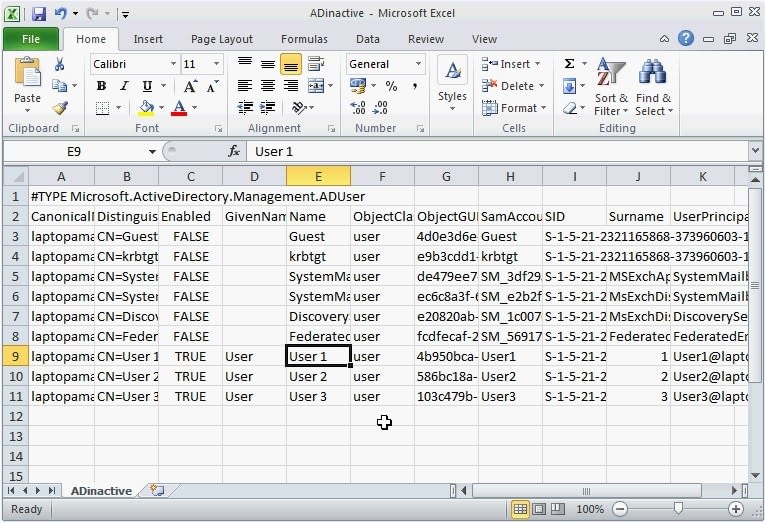Switch to the Insert ribbon tab
The image size is (765, 523).
tap(148, 39)
